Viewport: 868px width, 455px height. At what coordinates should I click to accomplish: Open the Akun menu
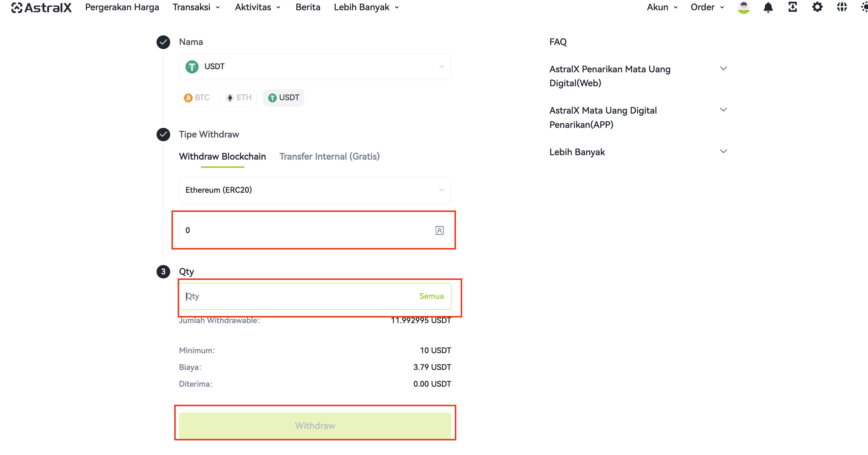point(662,7)
